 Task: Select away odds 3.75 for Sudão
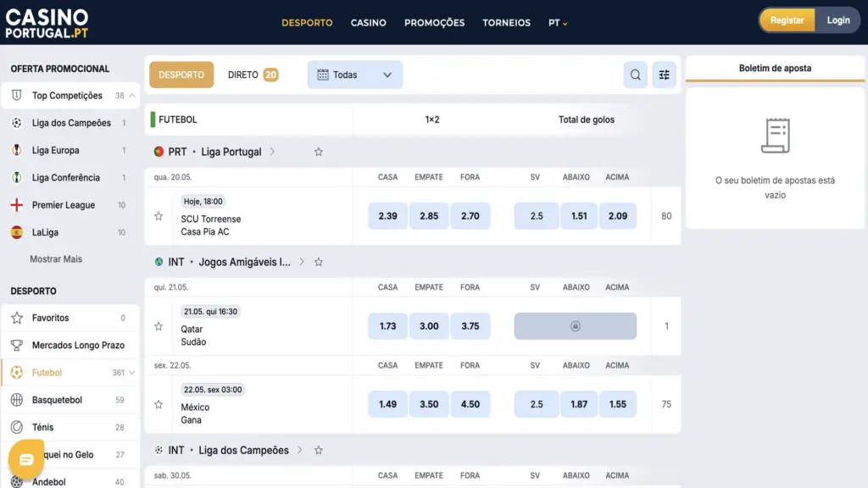coord(470,326)
